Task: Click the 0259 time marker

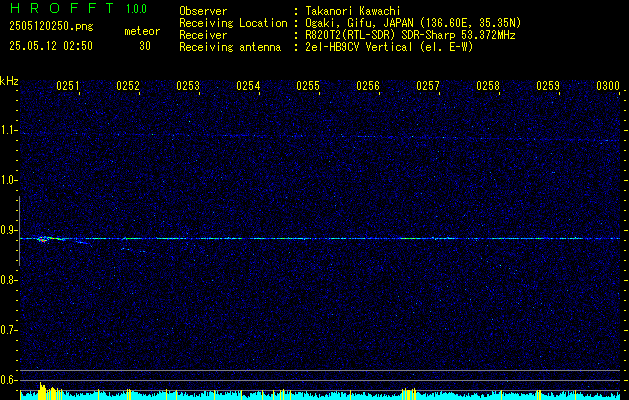Action: pos(548,86)
